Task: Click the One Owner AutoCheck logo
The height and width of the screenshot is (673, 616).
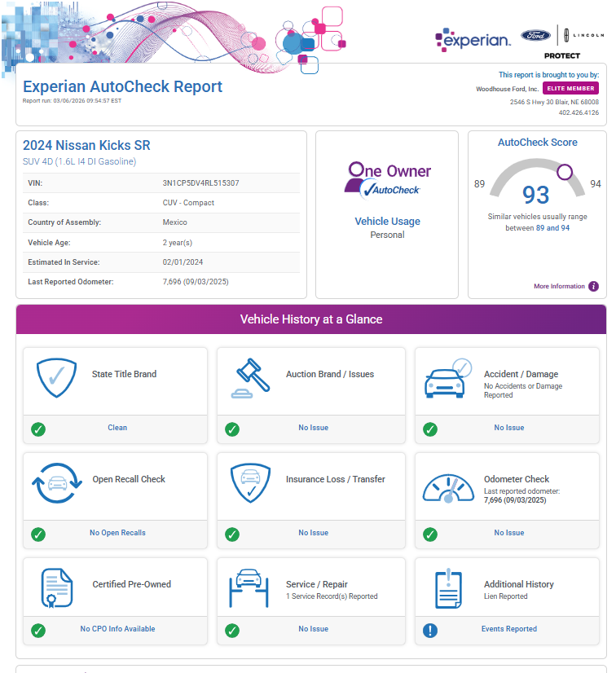Action: point(387,179)
